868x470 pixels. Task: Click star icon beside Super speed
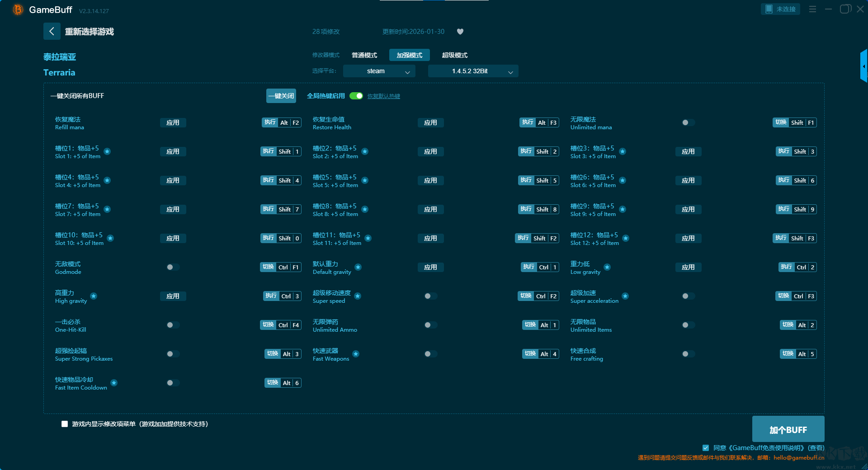pyautogui.click(x=358, y=296)
